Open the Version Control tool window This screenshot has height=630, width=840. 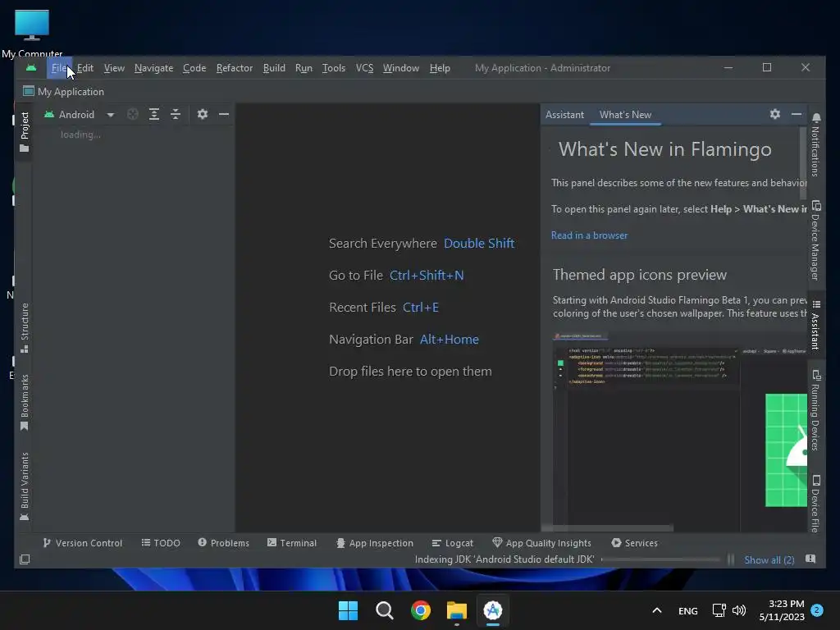click(83, 543)
